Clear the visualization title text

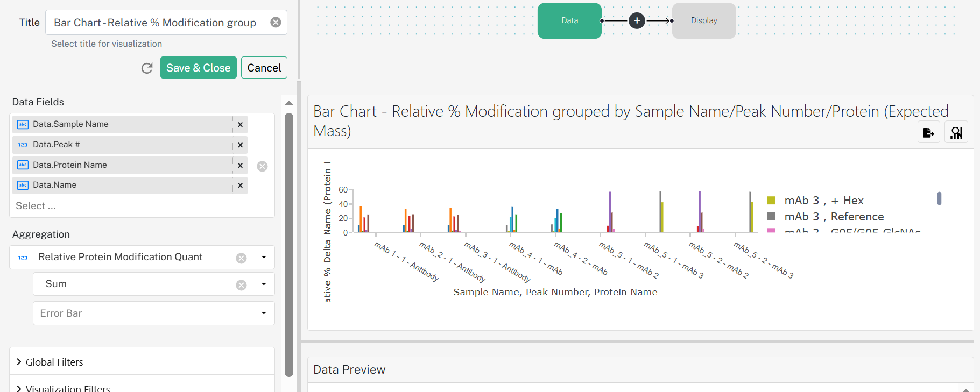pos(276,23)
